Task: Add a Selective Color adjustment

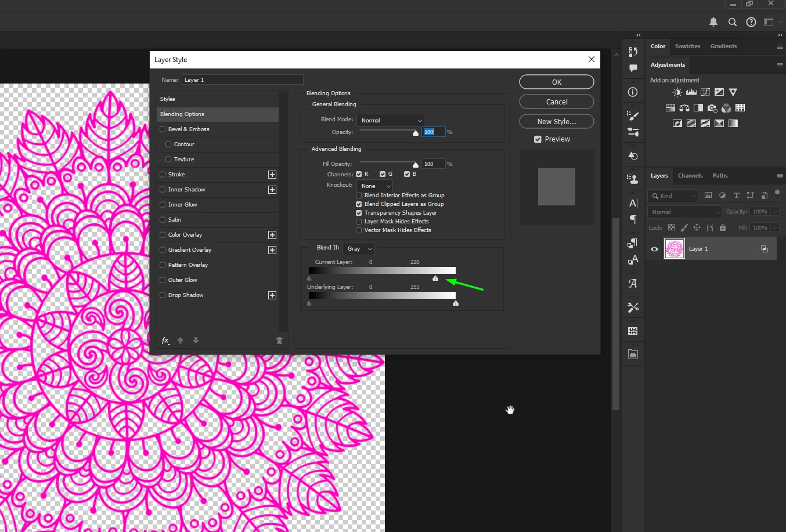Action: pyautogui.click(x=719, y=124)
